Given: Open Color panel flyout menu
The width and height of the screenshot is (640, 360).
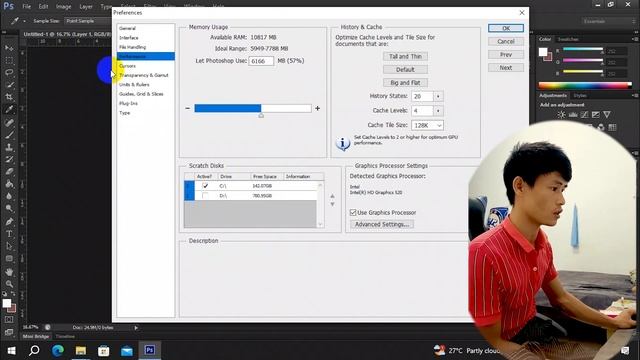Looking at the screenshot, I should pyautogui.click(x=635, y=39).
